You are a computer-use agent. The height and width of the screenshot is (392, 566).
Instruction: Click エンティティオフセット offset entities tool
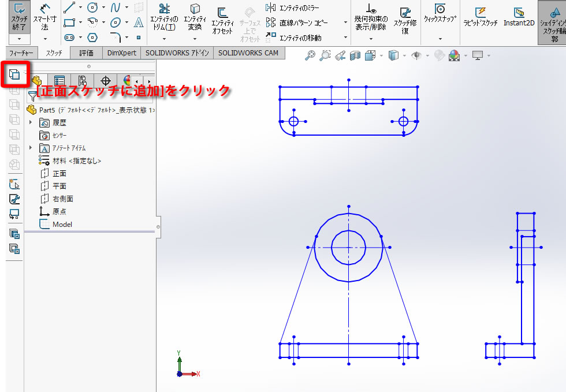(x=222, y=21)
